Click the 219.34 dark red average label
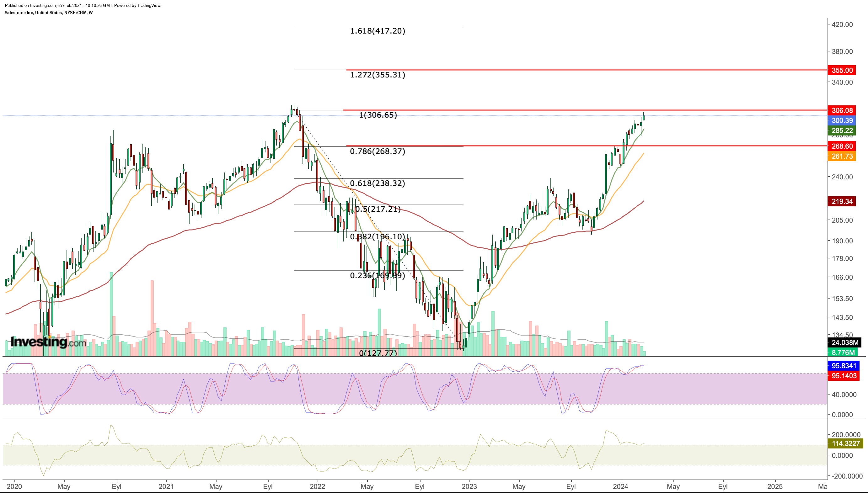 click(842, 201)
